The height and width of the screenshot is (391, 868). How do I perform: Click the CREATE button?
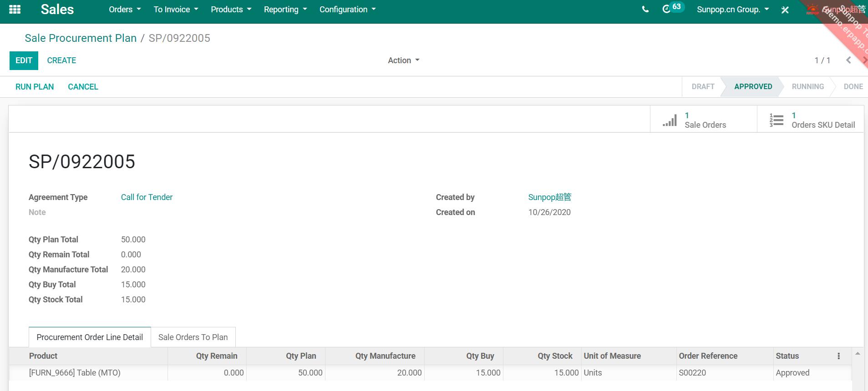61,60
